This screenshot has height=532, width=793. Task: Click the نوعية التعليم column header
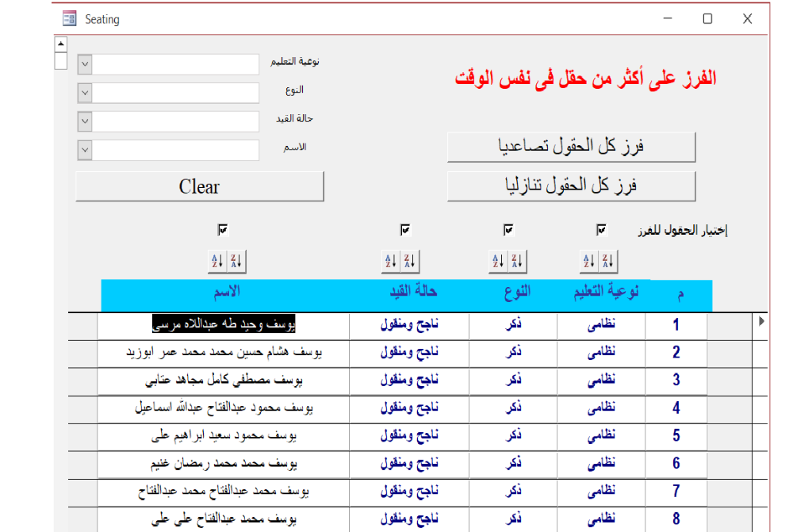[x=606, y=292]
